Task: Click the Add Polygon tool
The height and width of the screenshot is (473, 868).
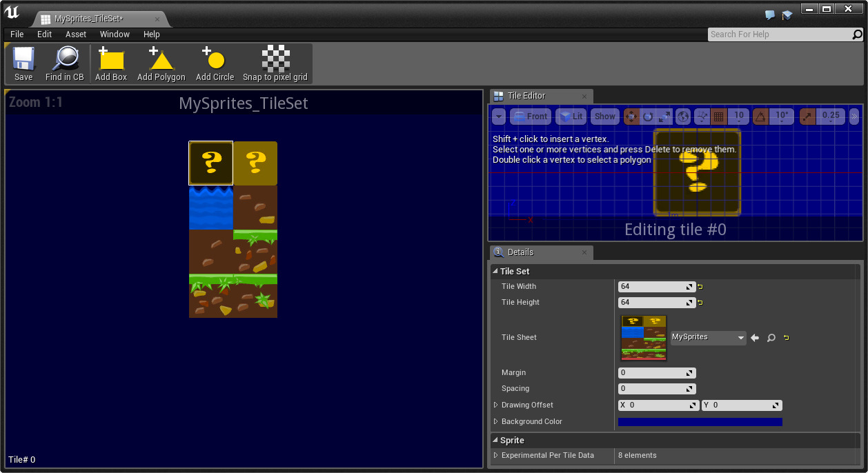Action: click(161, 64)
